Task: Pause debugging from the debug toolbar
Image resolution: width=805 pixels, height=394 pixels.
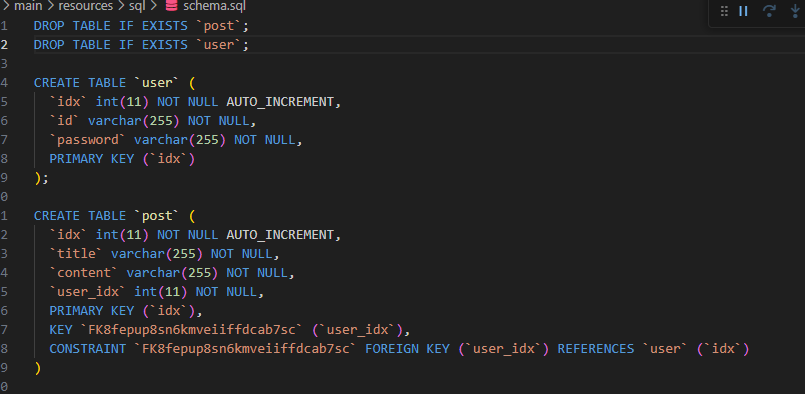Action: point(743,11)
